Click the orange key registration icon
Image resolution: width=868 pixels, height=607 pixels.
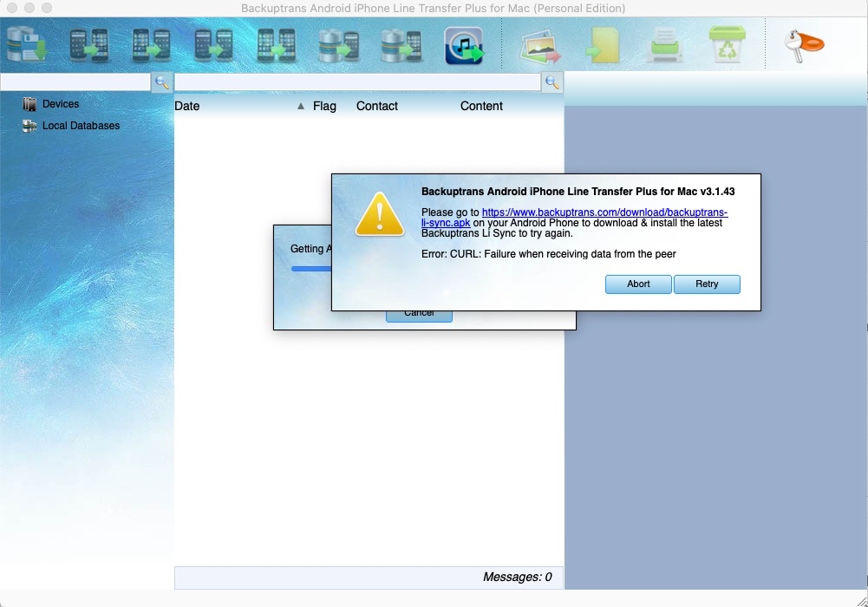click(x=804, y=45)
